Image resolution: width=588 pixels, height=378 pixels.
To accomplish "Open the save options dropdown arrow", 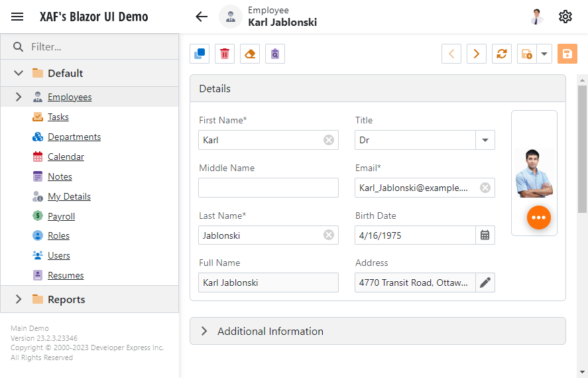I will 544,54.
